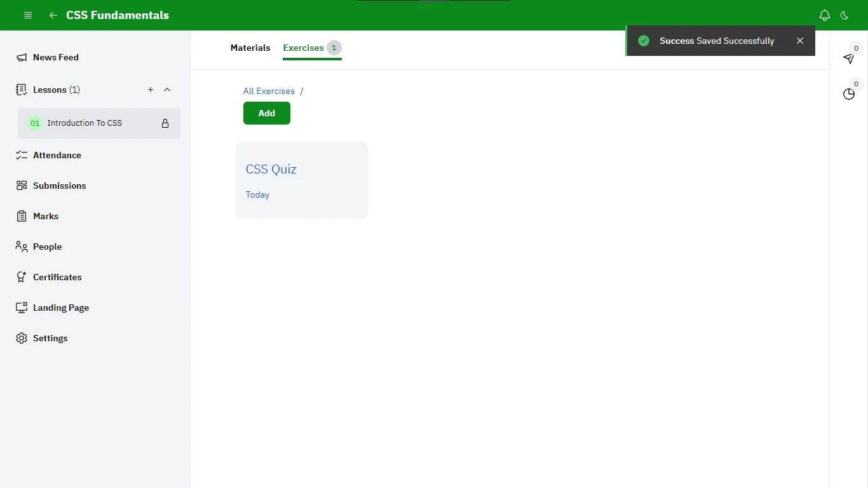
Task: Open course Settings gear item
Action: [50, 338]
